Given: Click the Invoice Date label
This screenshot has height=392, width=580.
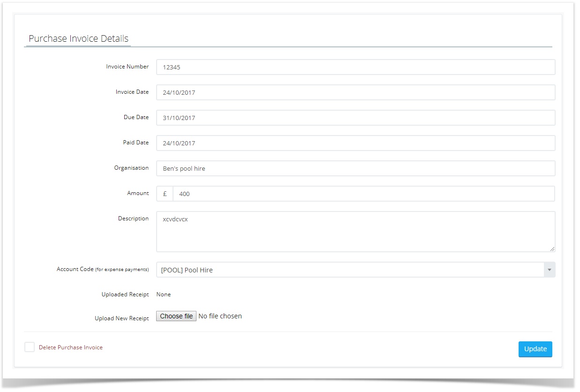Looking at the screenshot, I should click(132, 92).
